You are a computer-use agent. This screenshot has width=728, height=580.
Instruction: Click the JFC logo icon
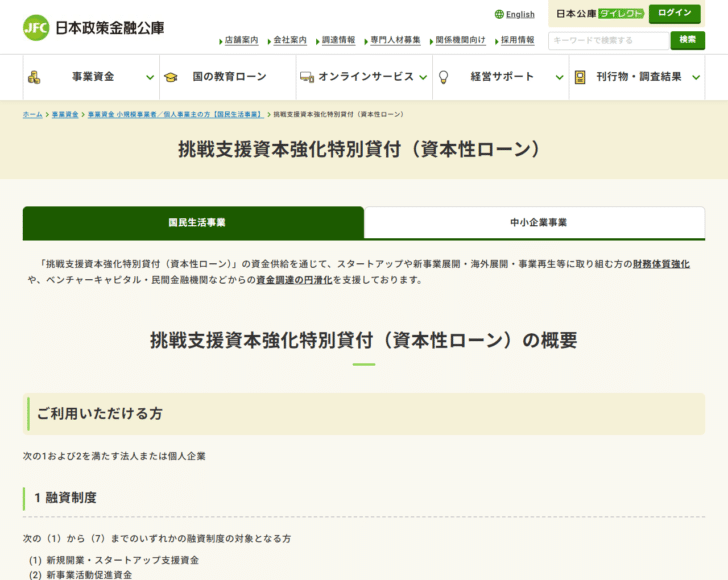(x=36, y=28)
